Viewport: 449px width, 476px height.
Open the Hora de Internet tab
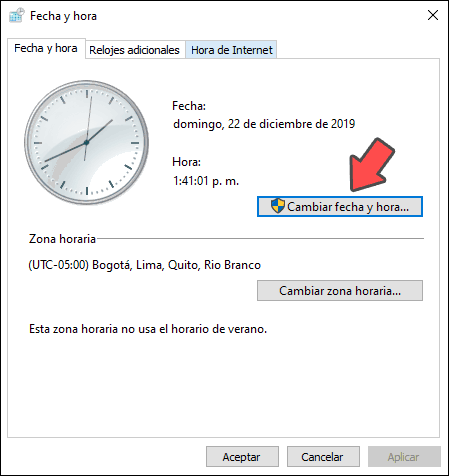pyautogui.click(x=232, y=50)
